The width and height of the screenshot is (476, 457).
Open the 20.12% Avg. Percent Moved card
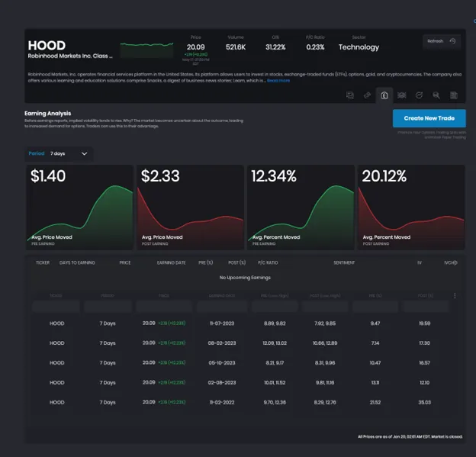411,208
